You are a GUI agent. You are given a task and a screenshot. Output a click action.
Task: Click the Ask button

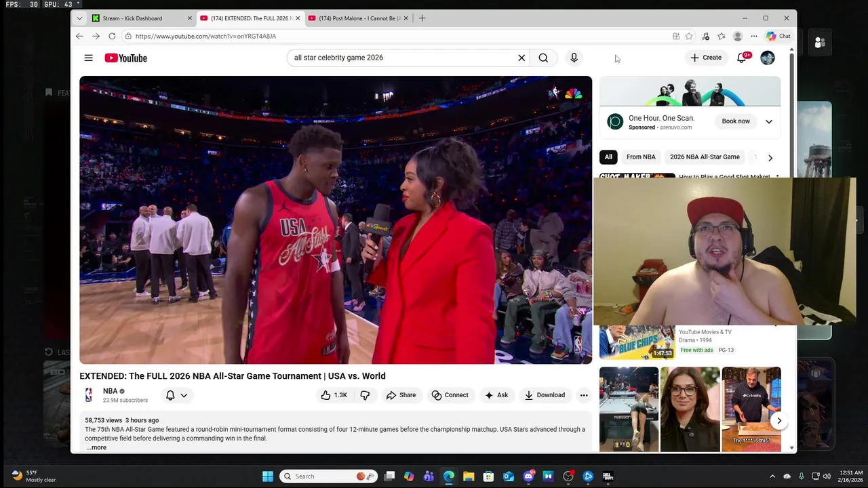(496, 395)
